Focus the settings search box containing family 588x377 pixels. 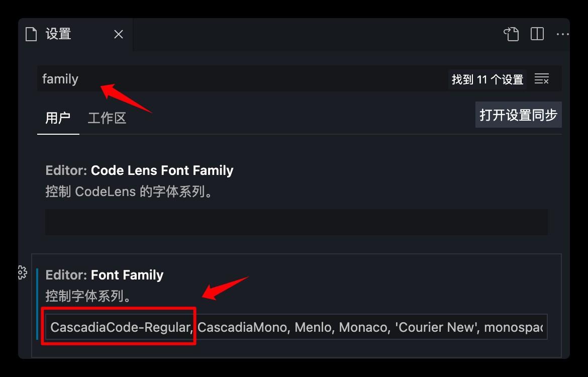(242, 79)
